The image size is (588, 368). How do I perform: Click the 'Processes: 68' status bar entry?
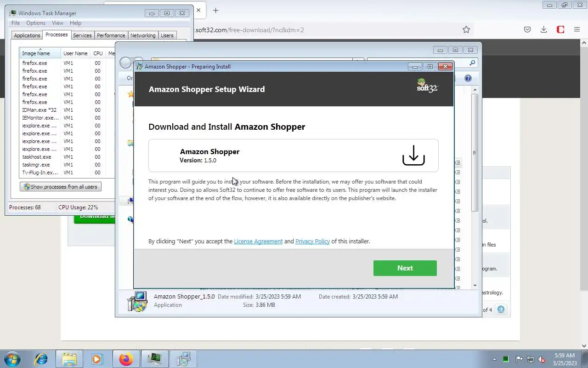(x=25, y=207)
